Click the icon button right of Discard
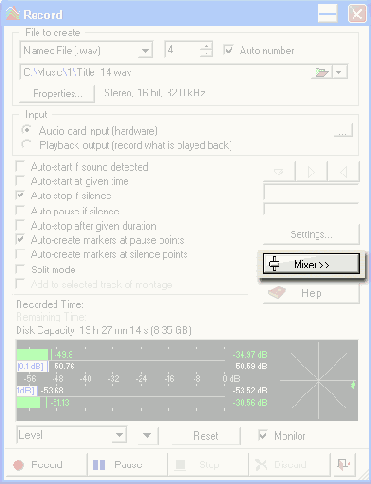Screen dimensions: 371x484 (343, 464)
